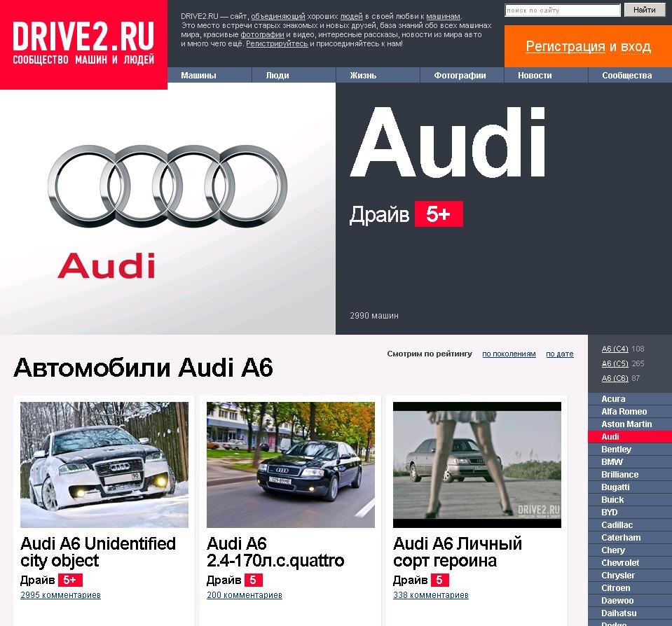Open Регистрация и вход
This screenshot has height=626, width=672.
[588, 46]
